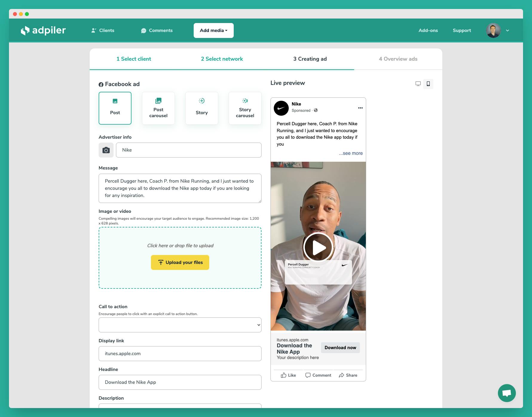Screen dimensions: 532x417
Task: Edit the Headline field
Action: 180,382
